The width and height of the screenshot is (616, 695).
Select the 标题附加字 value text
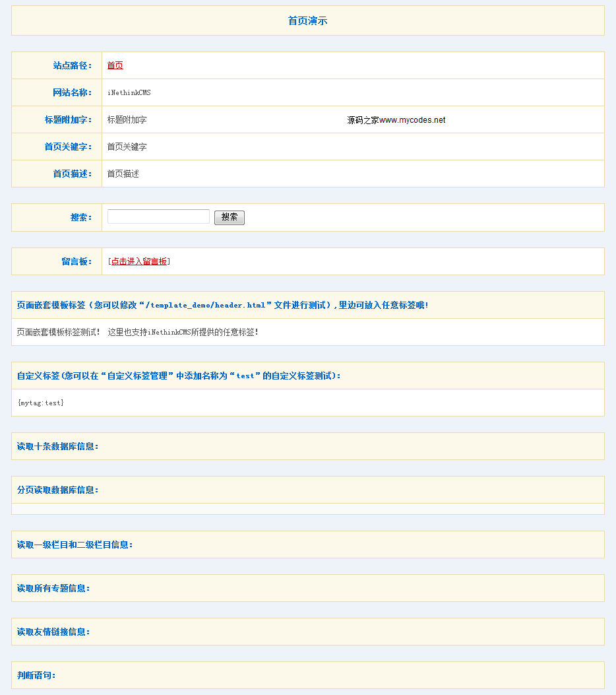(x=127, y=119)
